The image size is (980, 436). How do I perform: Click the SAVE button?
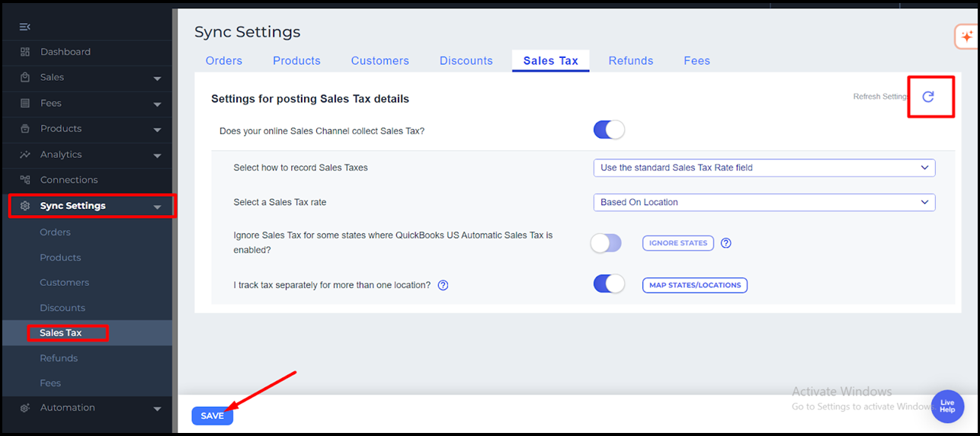tap(212, 415)
